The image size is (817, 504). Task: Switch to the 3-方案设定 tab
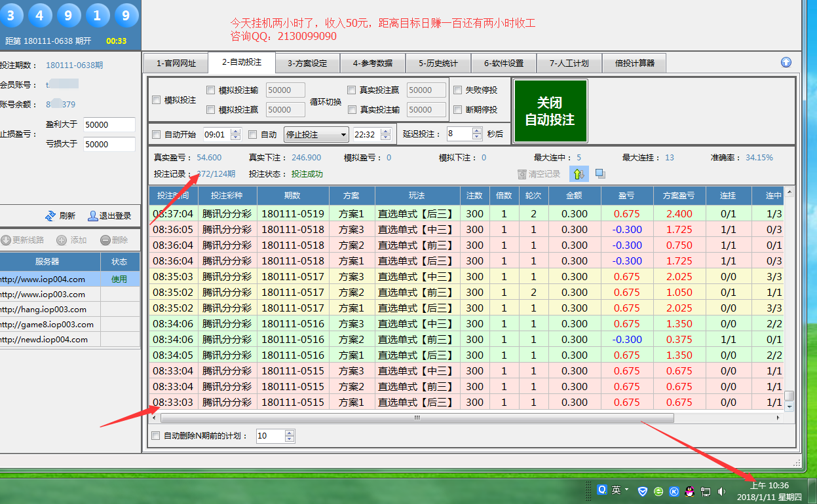coord(307,63)
